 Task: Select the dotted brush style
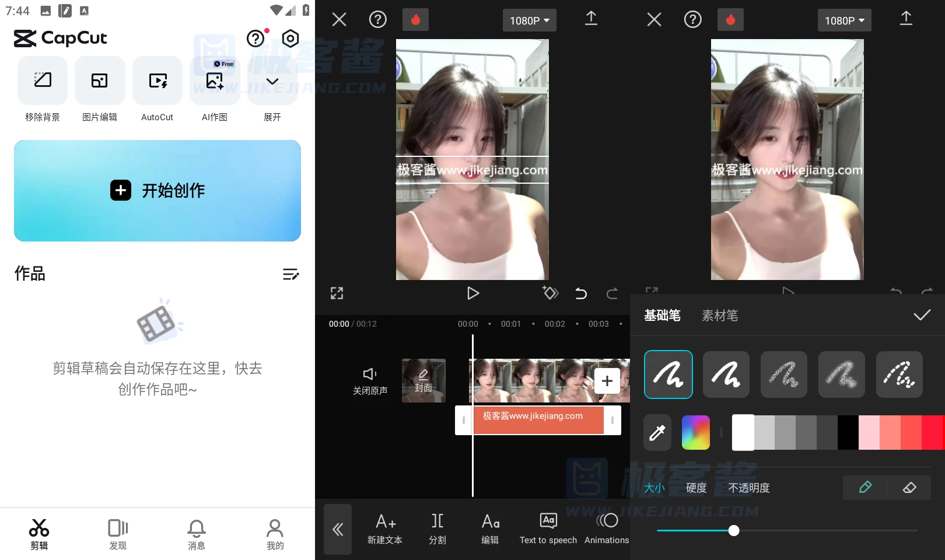click(900, 374)
